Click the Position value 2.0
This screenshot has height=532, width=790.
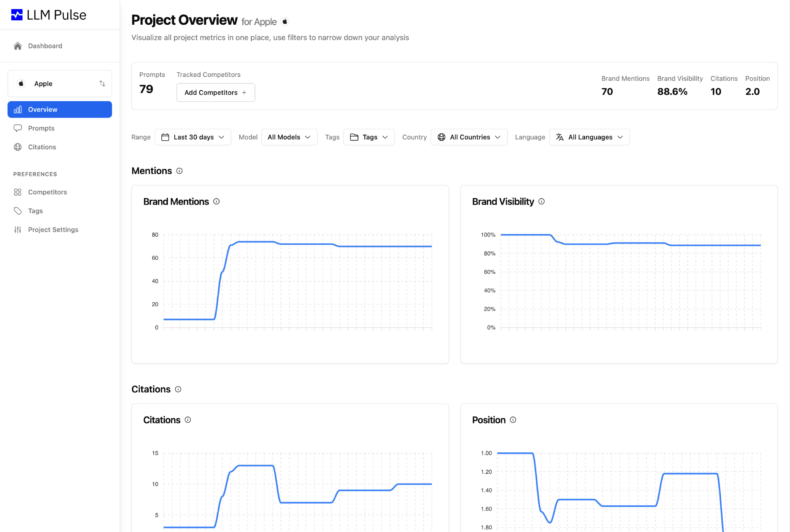pyautogui.click(x=752, y=92)
